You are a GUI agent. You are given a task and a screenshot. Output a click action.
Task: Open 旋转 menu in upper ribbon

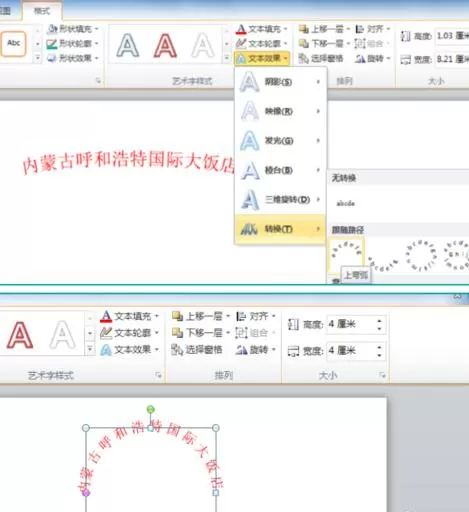coord(372,59)
